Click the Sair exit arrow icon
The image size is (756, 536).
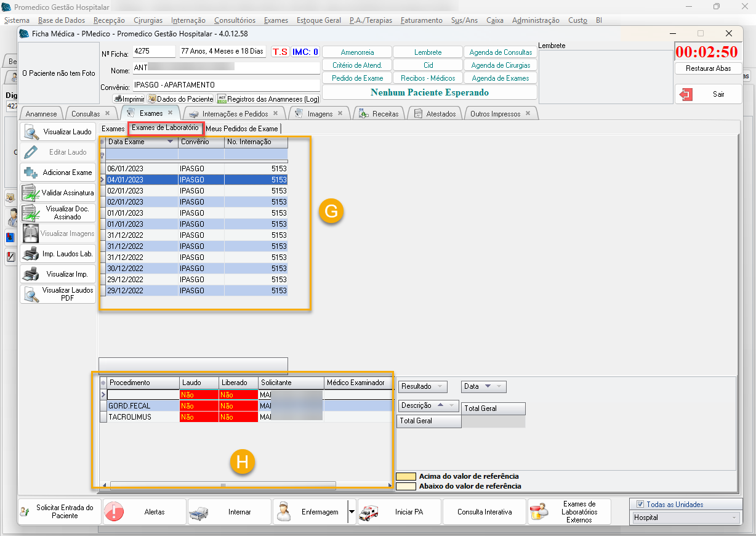coord(685,94)
